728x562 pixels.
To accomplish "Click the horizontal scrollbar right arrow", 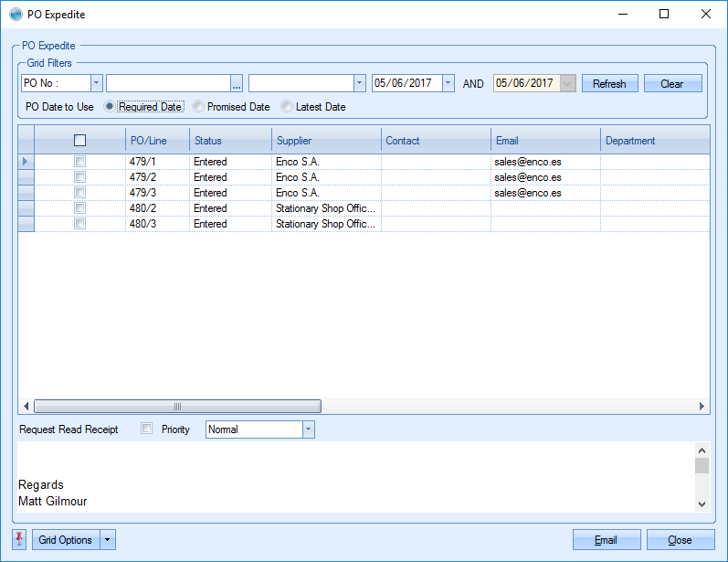I will click(x=702, y=407).
